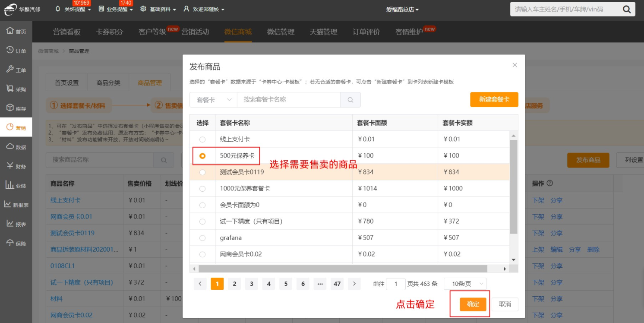Click the 发布商品 button behind dialog
The height and width of the screenshot is (323, 644).
(588, 160)
